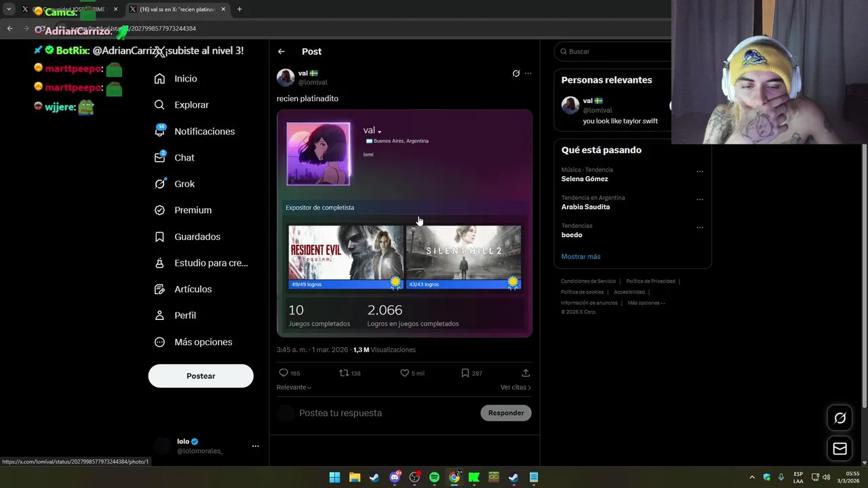Open the Selena Gómez trend

[585, 179]
